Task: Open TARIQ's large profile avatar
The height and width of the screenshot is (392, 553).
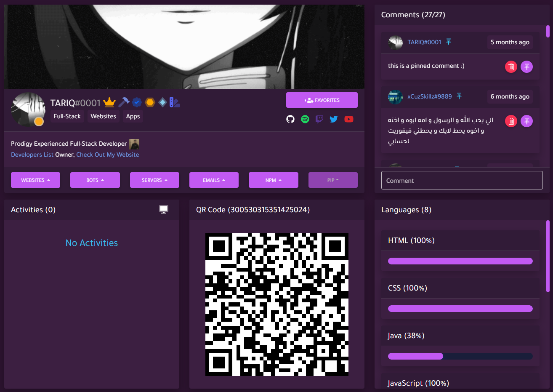Action: 28,109
